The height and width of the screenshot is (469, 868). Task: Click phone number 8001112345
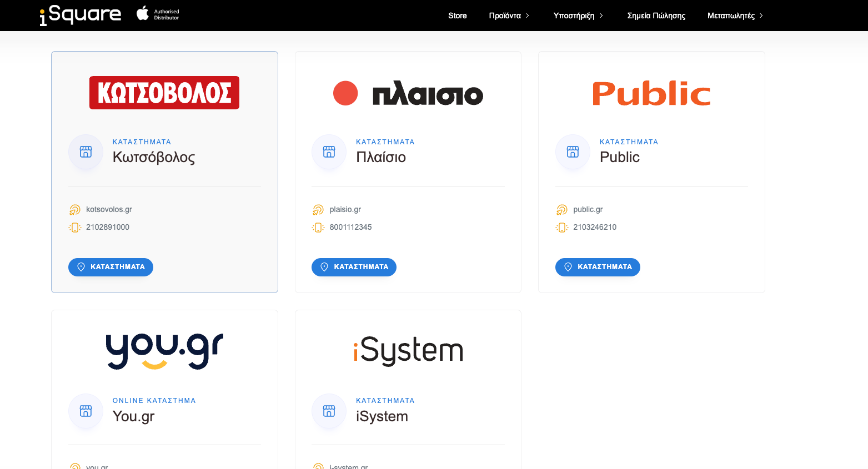[x=350, y=227]
